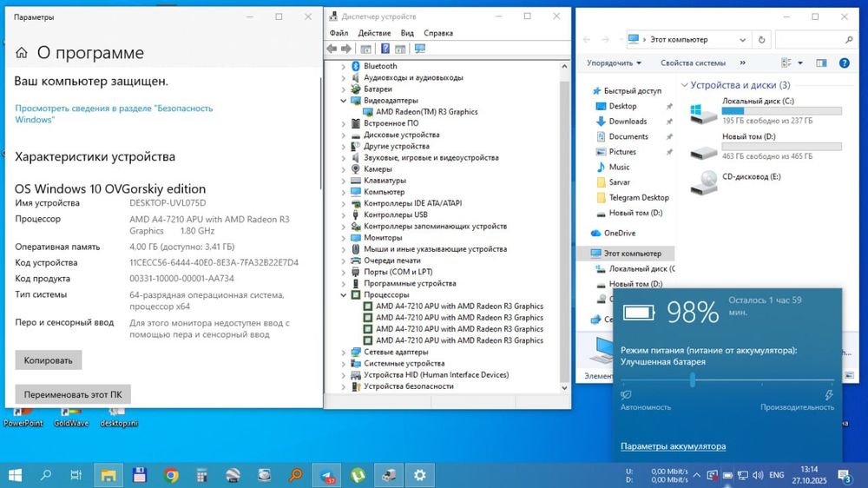This screenshot has height=488, width=868.
Task: Click the Explorer help question mark icon
Action: [845, 63]
